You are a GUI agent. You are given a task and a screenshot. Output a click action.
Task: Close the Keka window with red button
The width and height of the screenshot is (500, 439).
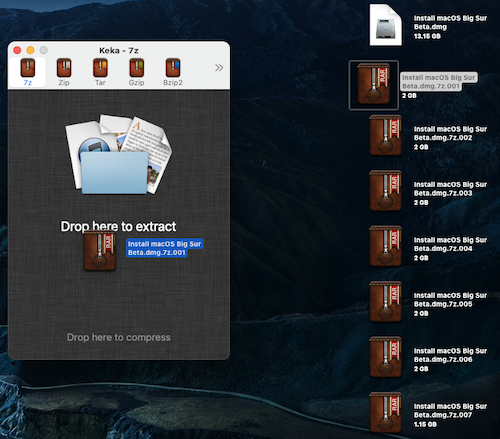pyautogui.click(x=17, y=50)
